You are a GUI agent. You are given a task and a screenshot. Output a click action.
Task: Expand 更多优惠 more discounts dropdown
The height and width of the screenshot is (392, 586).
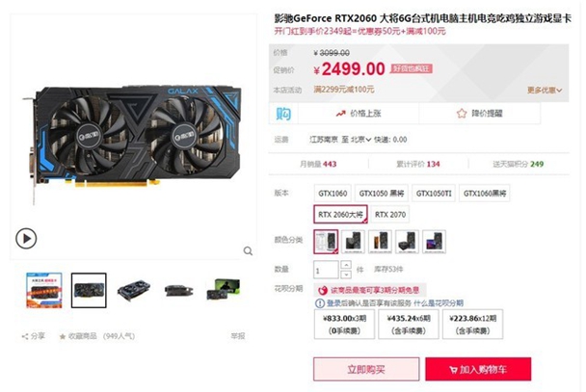(545, 90)
